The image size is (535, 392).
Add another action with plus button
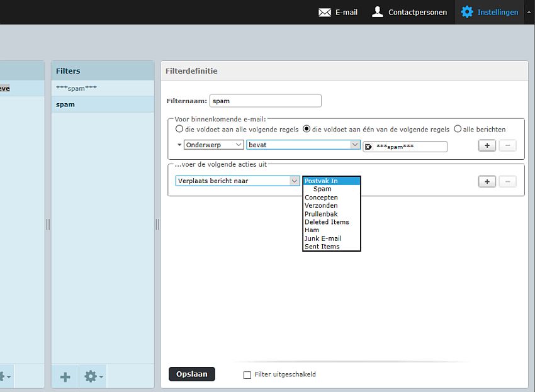click(x=487, y=181)
